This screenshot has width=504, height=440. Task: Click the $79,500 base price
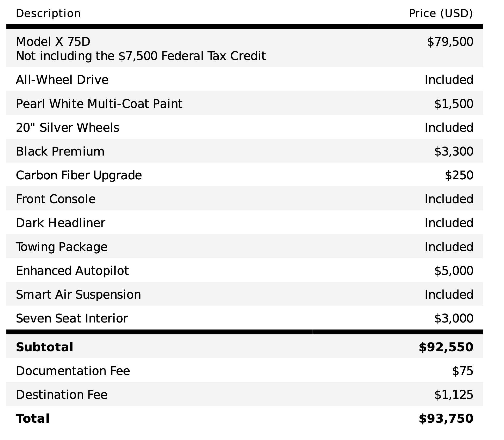[450, 42]
